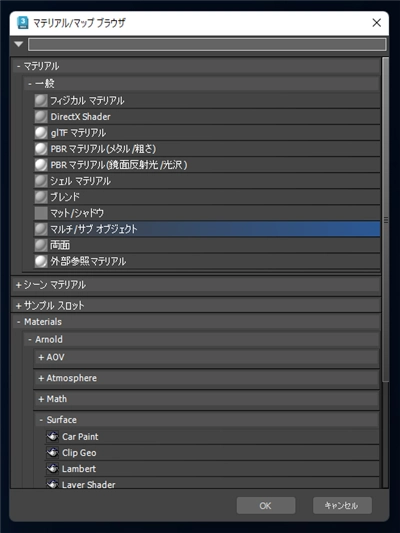400x533 pixels.
Task: Click the Lambert Arnold icon
Action: tap(52, 469)
